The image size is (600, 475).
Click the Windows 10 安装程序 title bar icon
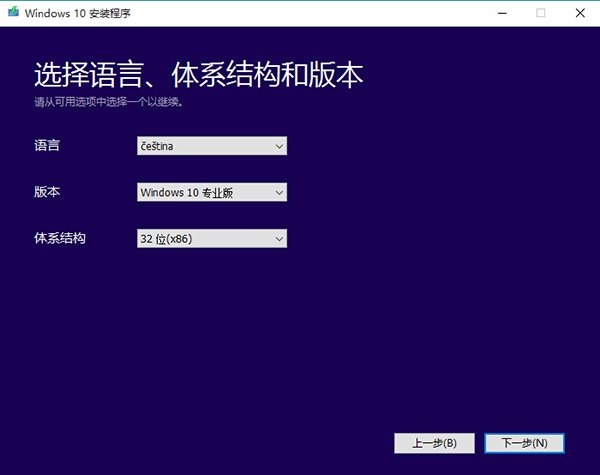click(14, 12)
